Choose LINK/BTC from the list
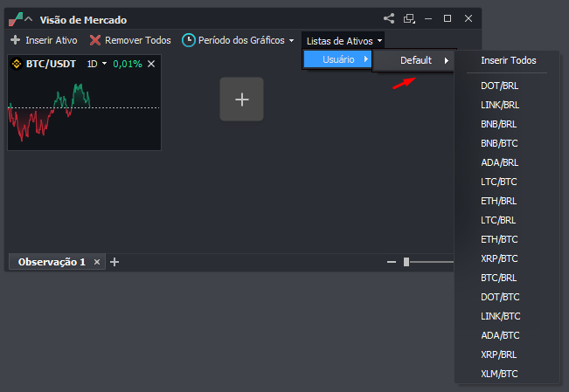Screen dimensions: 569x392 pyautogui.click(x=501, y=317)
